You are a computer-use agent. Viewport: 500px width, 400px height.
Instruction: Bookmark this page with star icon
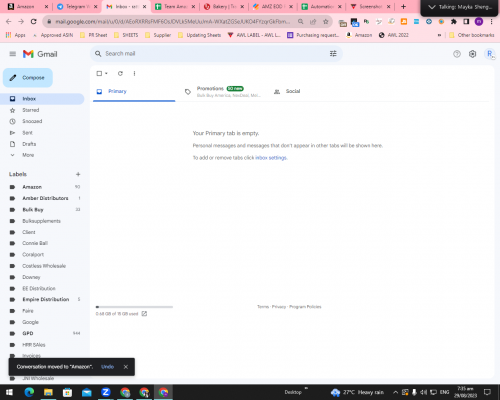(x=325, y=22)
